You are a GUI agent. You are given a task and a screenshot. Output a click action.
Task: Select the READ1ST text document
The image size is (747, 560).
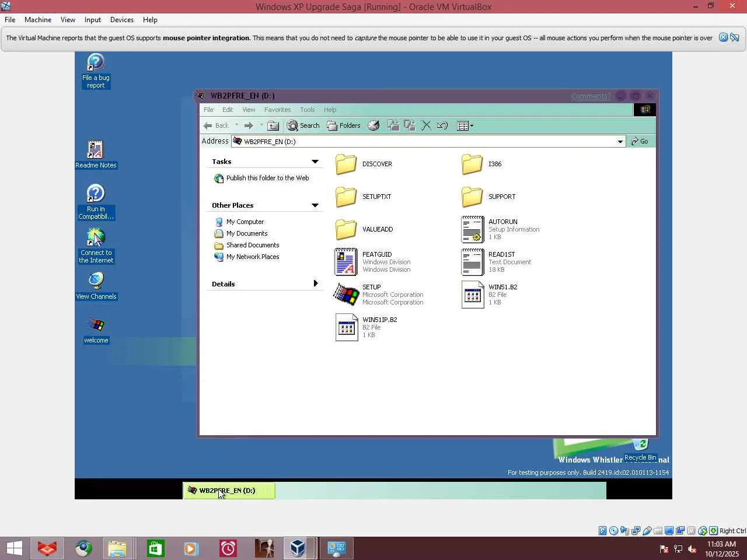497,262
